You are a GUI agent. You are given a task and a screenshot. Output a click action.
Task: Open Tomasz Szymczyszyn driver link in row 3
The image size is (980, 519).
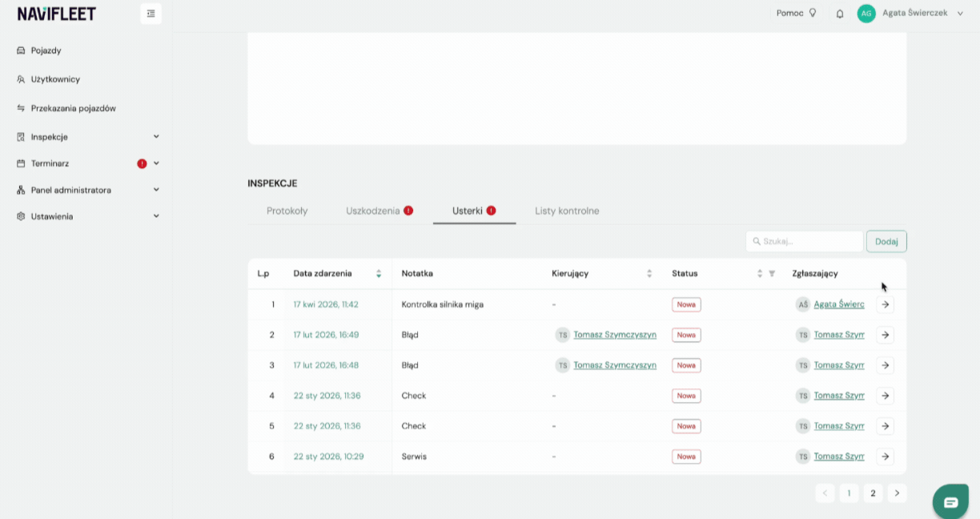(615, 365)
